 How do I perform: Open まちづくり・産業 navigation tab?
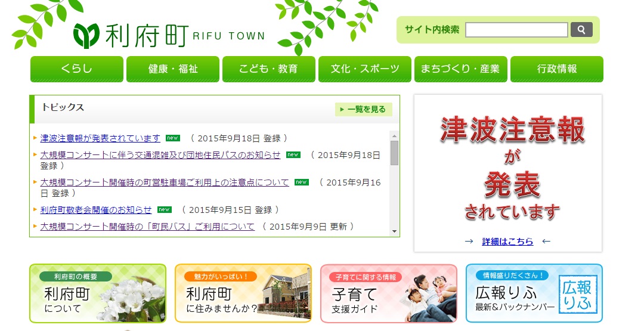[461, 69]
